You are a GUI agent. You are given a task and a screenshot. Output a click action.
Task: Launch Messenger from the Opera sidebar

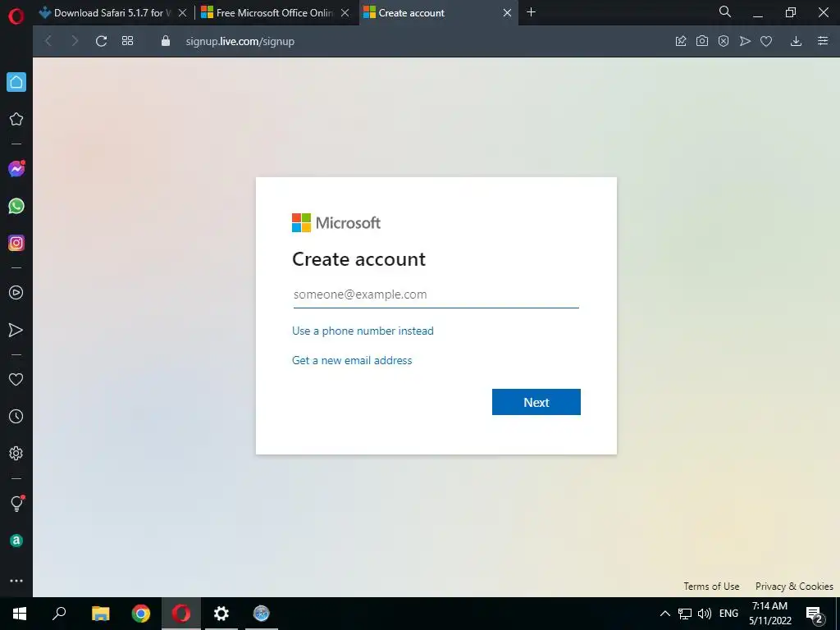tap(16, 169)
